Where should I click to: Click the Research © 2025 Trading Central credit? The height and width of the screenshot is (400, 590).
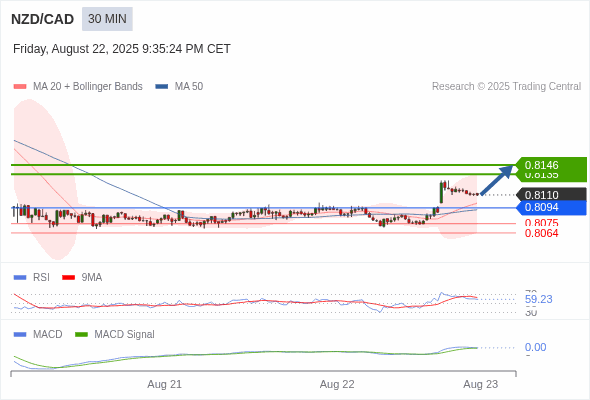pyautogui.click(x=506, y=87)
